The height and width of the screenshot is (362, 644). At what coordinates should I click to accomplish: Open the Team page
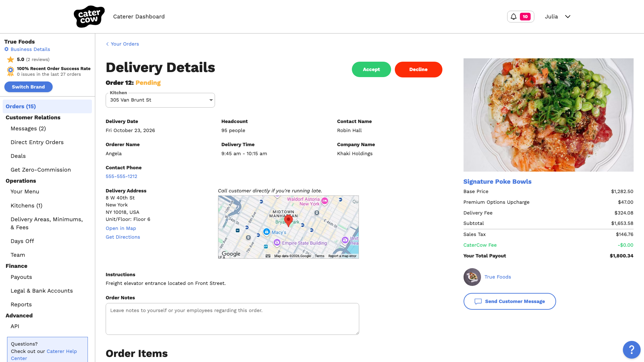tap(18, 255)
